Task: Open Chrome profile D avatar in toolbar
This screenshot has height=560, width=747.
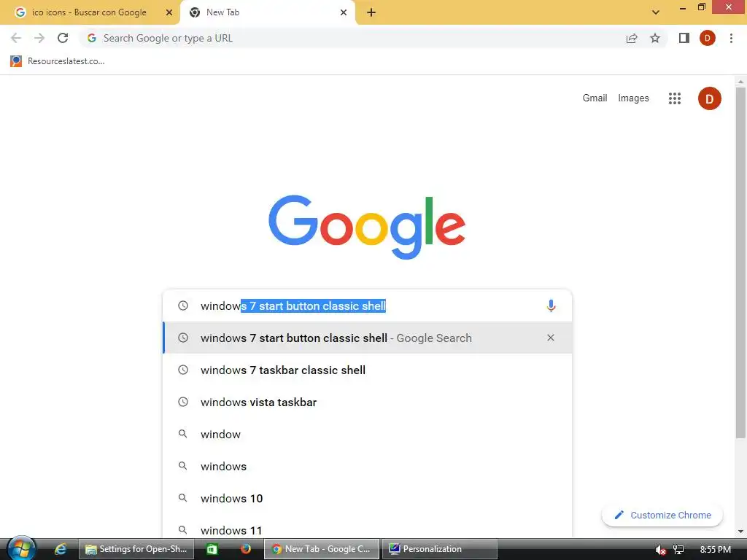Action: pyautogui.click(x=708, y=38)
